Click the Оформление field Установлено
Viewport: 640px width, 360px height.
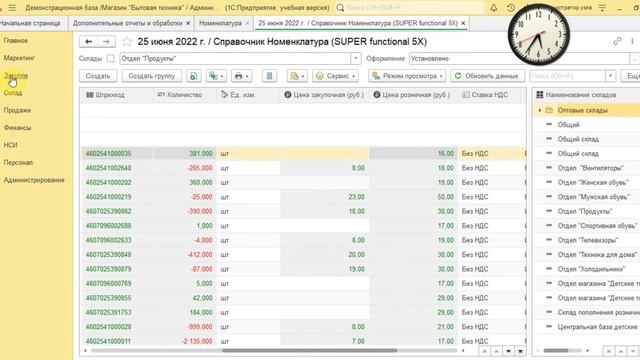519,59
